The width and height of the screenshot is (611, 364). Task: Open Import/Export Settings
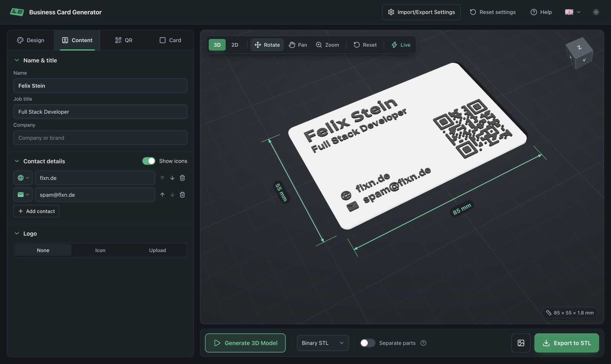coord(421,12)
